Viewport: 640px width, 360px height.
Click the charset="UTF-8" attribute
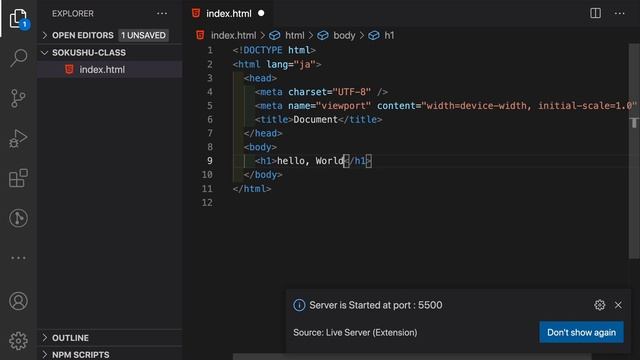pos(329,92)
